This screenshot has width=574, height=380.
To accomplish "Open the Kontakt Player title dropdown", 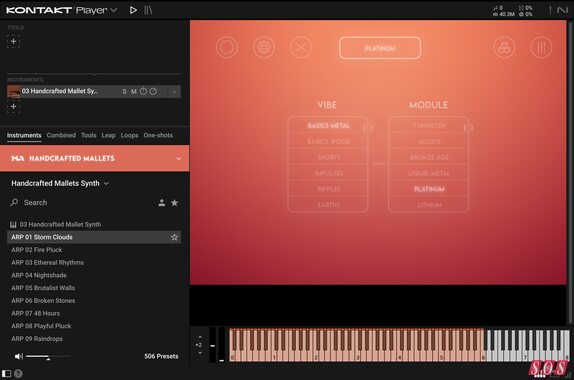I will coord(114,10).
